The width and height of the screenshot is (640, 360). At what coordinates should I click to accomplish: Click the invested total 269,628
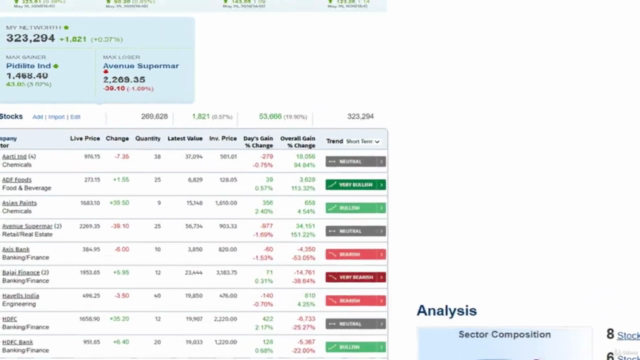pyautogui.click(x=154, y=117)
